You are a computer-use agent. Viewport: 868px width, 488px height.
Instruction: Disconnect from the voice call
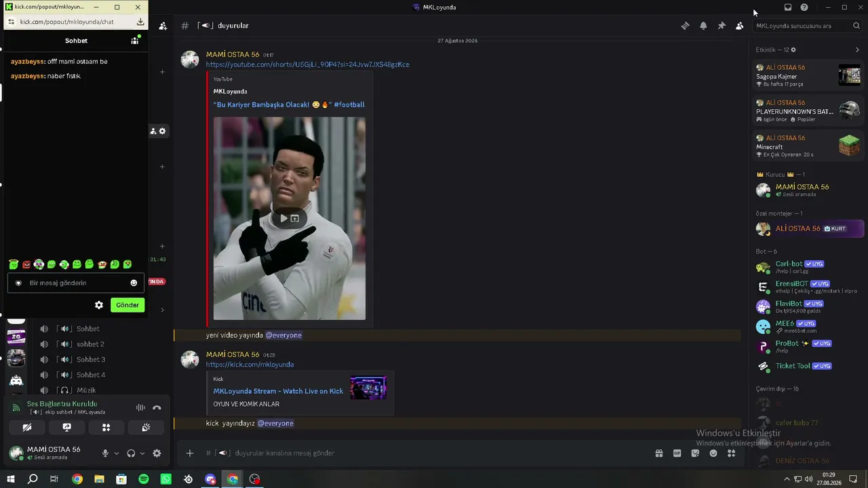coord(157,407)
